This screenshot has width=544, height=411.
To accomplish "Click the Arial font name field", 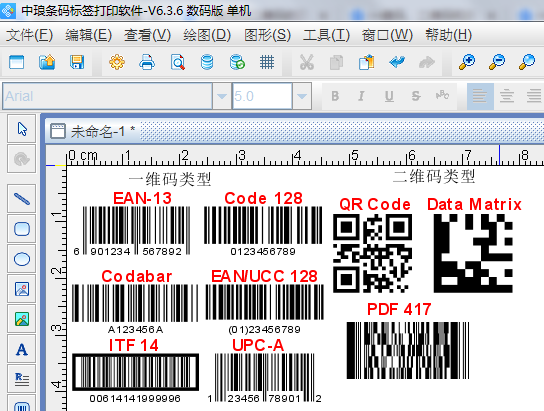I will (107, 96).
